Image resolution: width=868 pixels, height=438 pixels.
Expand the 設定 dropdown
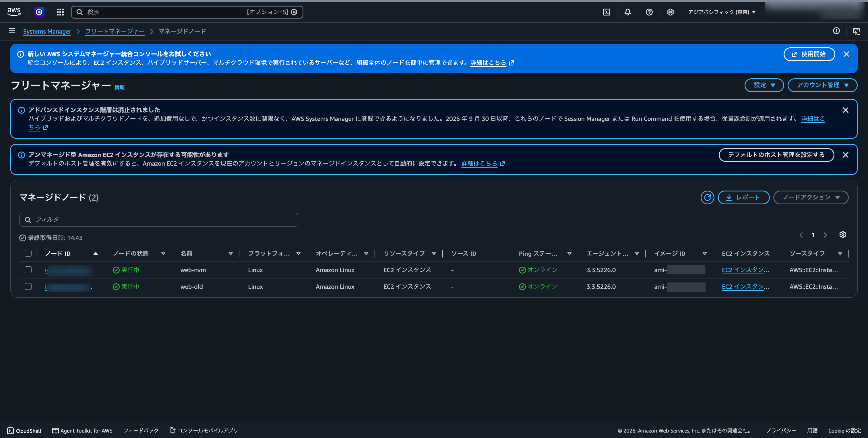[x=764, y=85]
